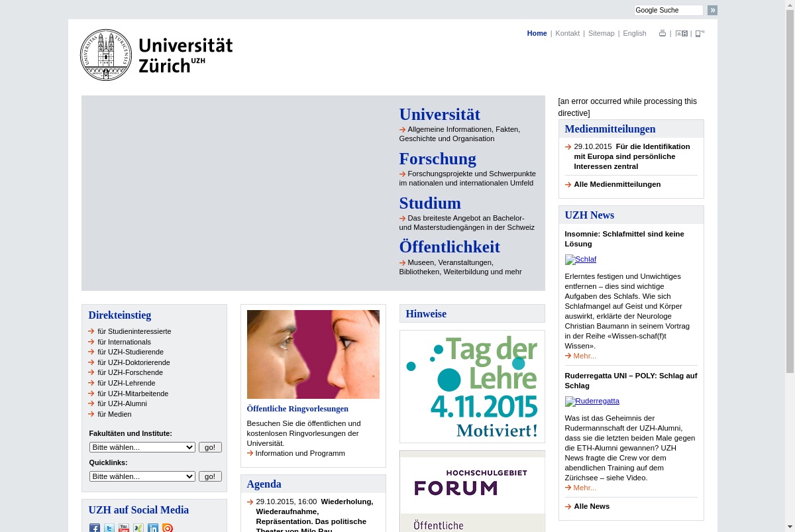
Task: Go to Home in top navigation
Action: [x=537, y=33]
